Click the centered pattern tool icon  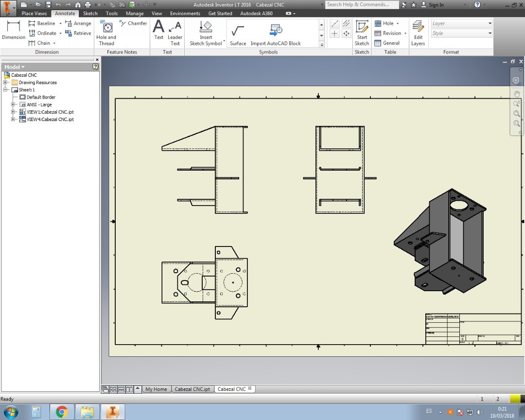346,33
